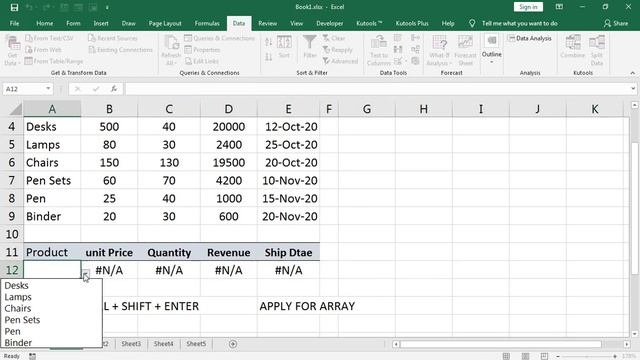Image resolution: width=640 pixels, height=360 pixels.
Task: Click the macro recording status icon
Action: (x=32, y=356)
